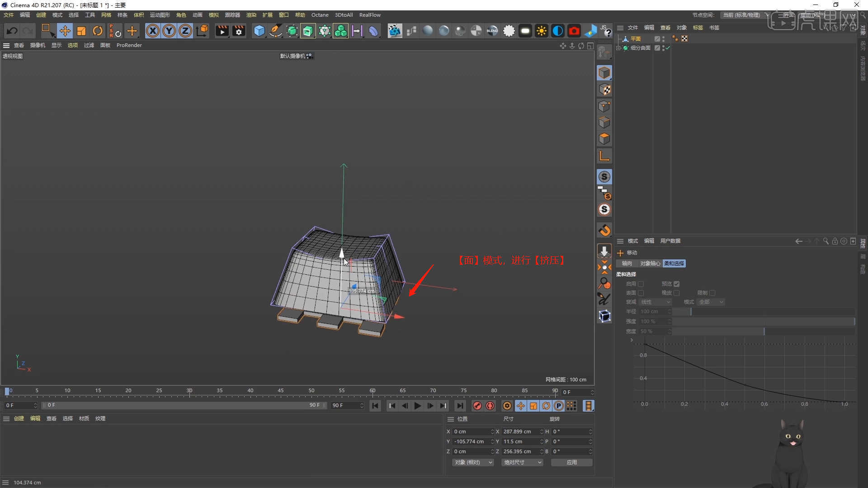Switch to Texture mode checkered cube

[604, 89]
